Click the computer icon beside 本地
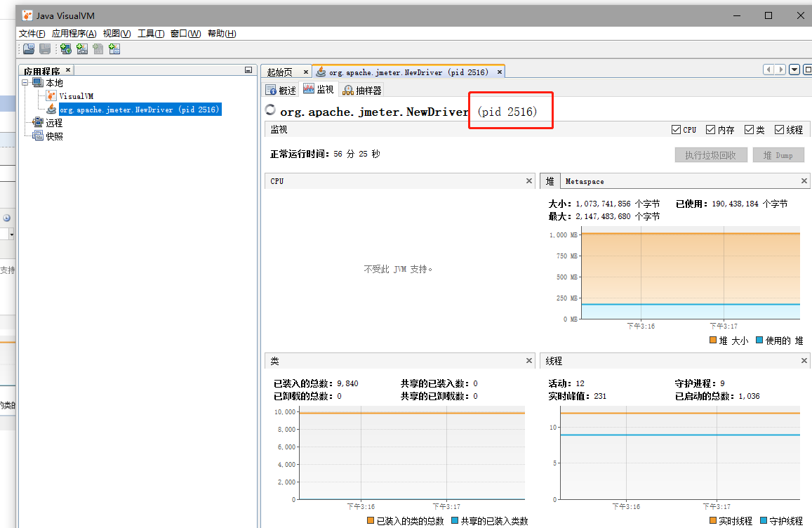The width and height of the screenshot is (812, 528). (38, 82)
